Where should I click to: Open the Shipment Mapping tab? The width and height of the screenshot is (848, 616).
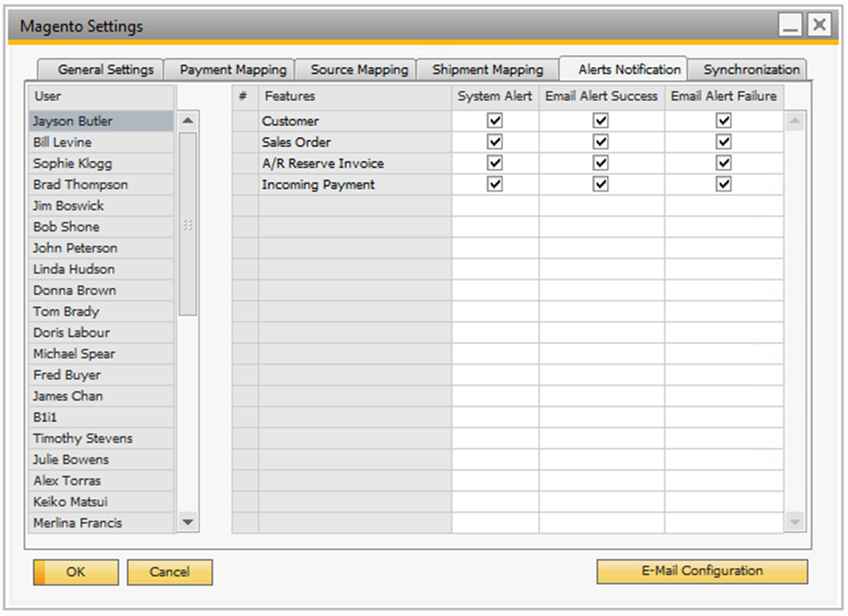click(x=488, y=70)
